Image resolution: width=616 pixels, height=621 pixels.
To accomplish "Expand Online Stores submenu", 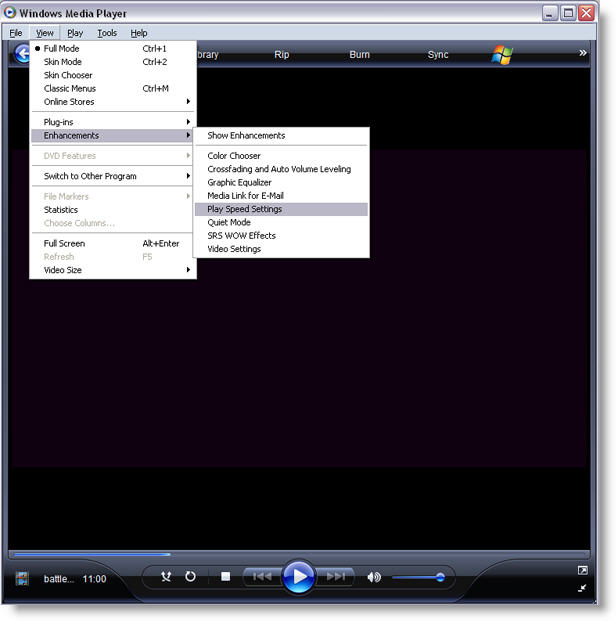I will (113, 102).
